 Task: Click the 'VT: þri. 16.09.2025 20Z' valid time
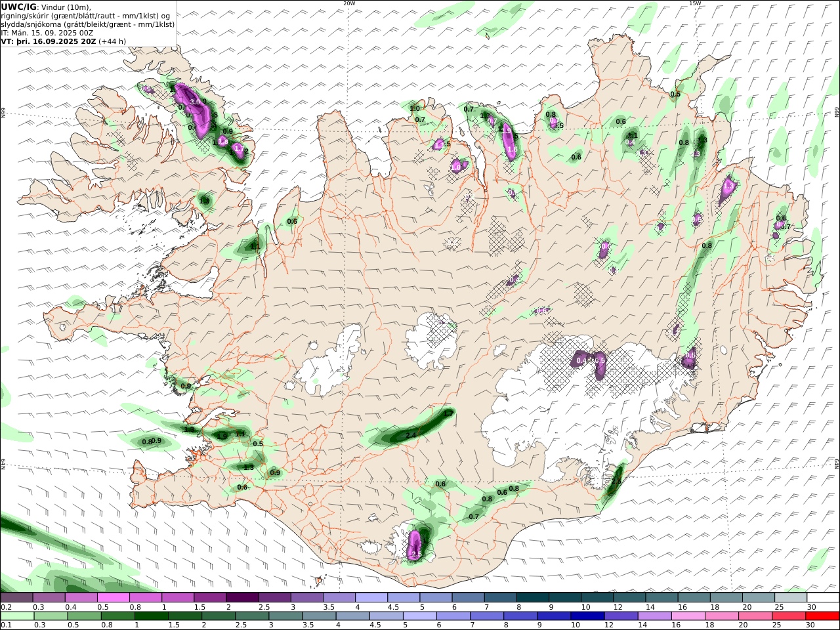tap(49, 41)
